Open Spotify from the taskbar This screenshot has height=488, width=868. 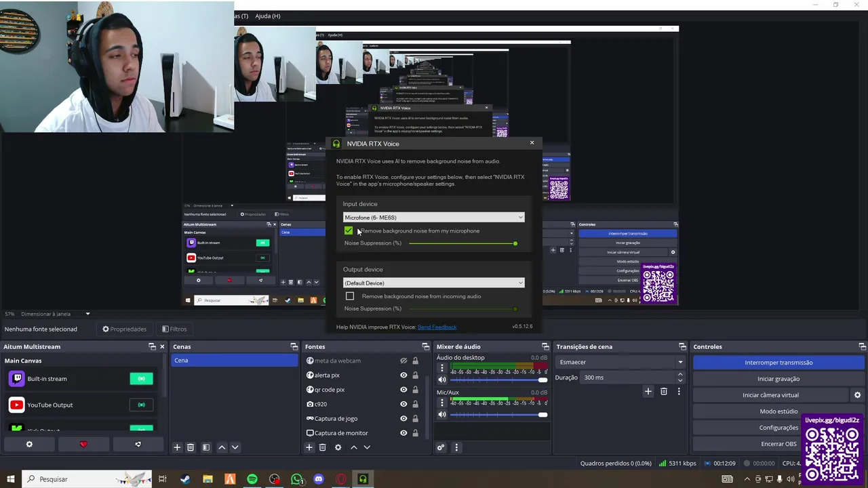252,479
